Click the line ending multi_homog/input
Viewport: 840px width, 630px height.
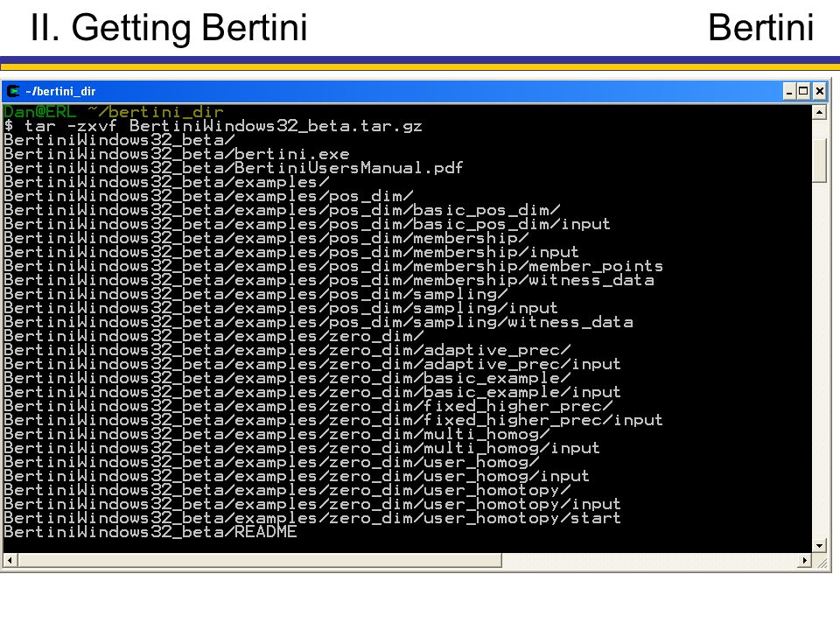click(302, 448)
